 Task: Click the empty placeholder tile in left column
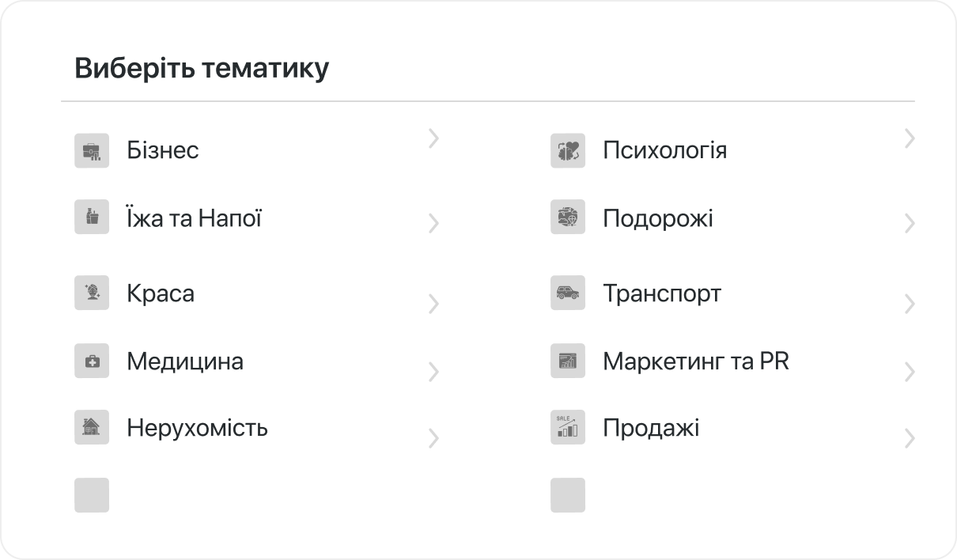pos(92,495)
